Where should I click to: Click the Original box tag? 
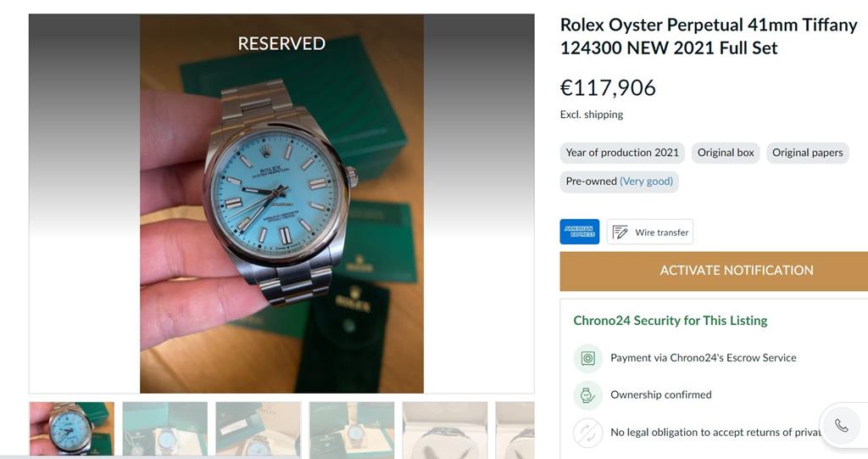(x=726, y=153)
